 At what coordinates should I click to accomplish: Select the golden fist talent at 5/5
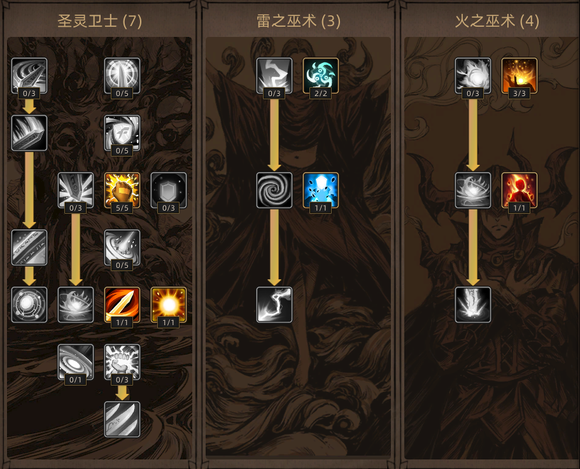point(122,190)
